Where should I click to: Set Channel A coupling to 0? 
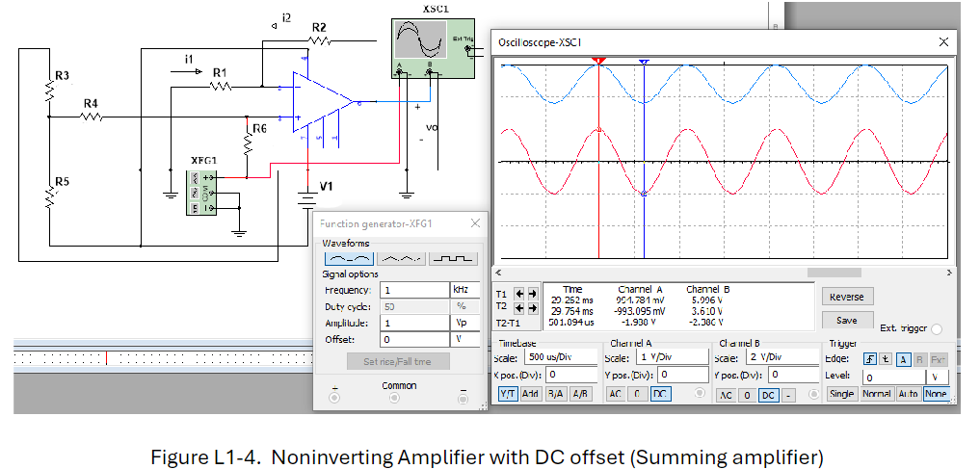point(637,394)
